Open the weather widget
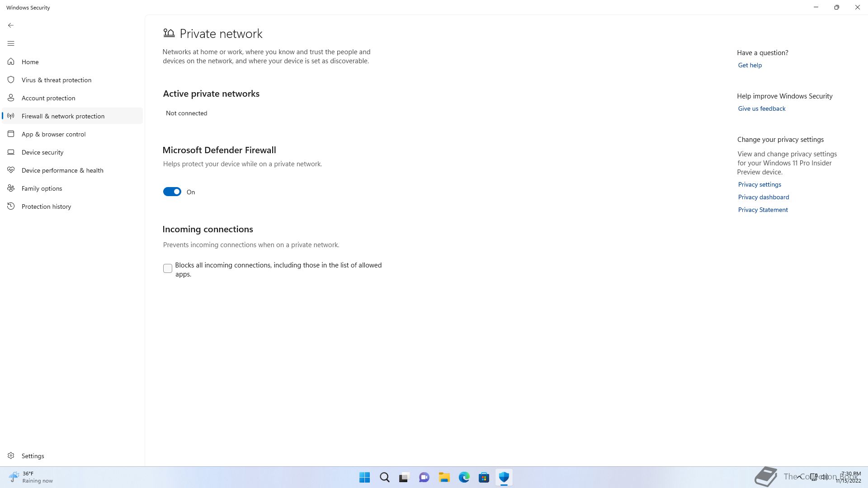The width and height of the screenshot is (868, 488). point(31,477)
